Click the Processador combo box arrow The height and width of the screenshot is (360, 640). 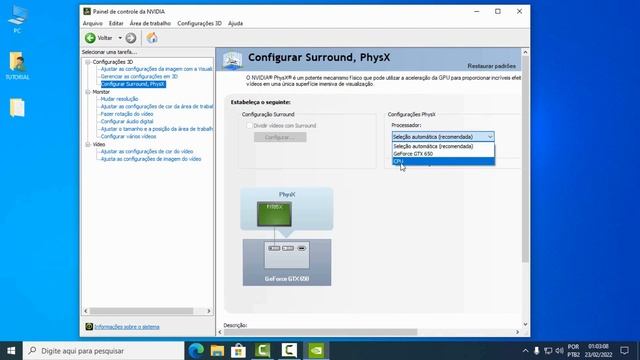(490, 137)
